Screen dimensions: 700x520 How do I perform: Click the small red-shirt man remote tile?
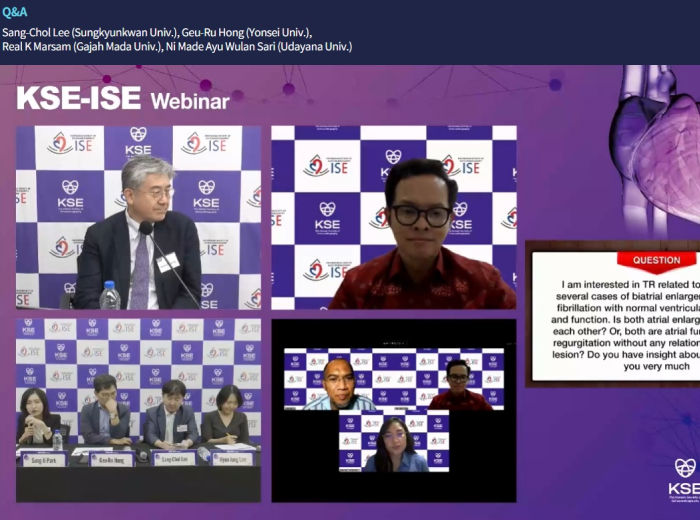click(458, 384)
